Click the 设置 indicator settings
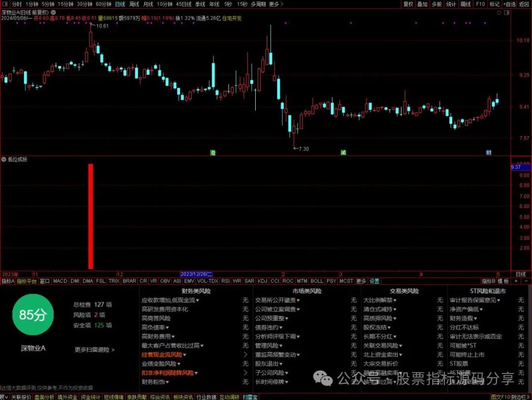This screenshot has width=532, height=400. [374, 281]
